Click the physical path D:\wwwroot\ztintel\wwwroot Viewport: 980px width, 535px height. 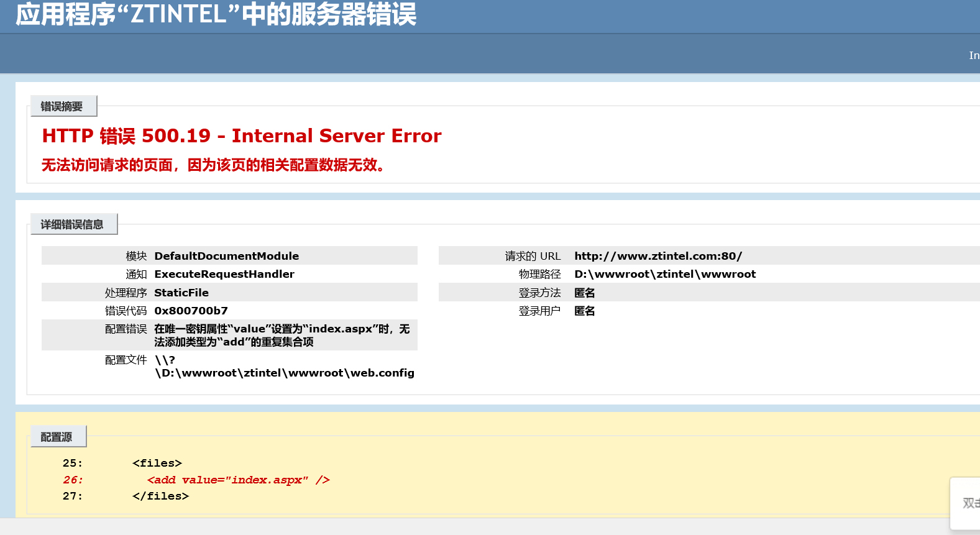(x=664, y=274)
